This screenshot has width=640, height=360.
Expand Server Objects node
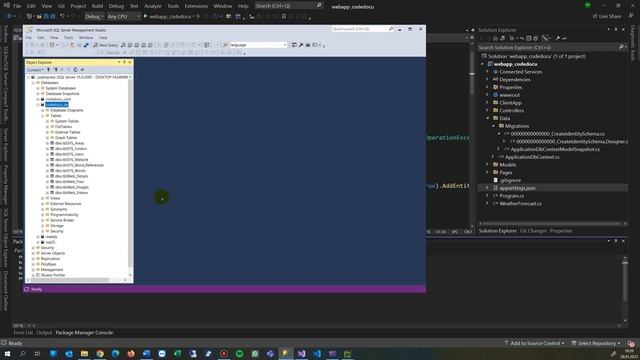[x=33, y=253]
